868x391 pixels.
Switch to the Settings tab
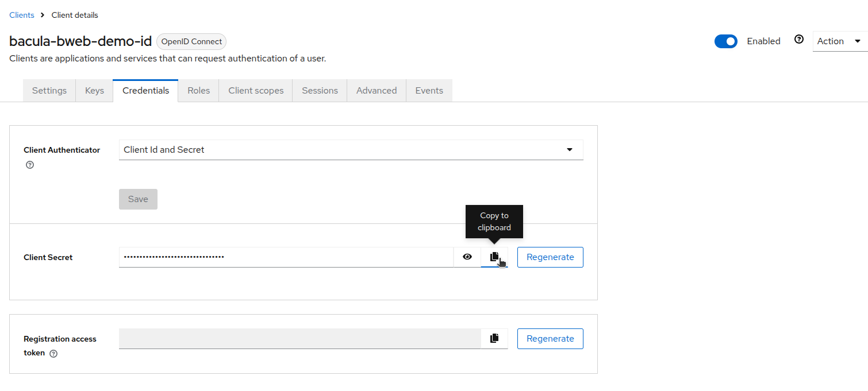(x=49, y=91)
